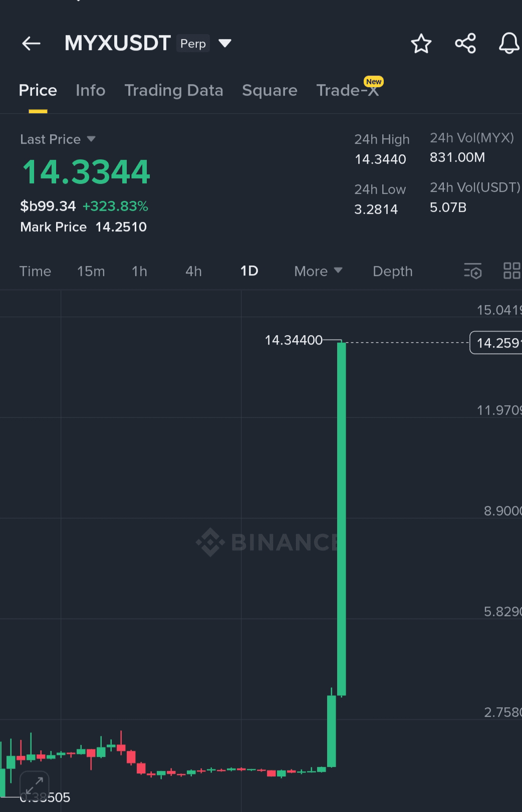Tap the current price tag 14.259
Screen dimensions: 522x812
pos(495,343)
